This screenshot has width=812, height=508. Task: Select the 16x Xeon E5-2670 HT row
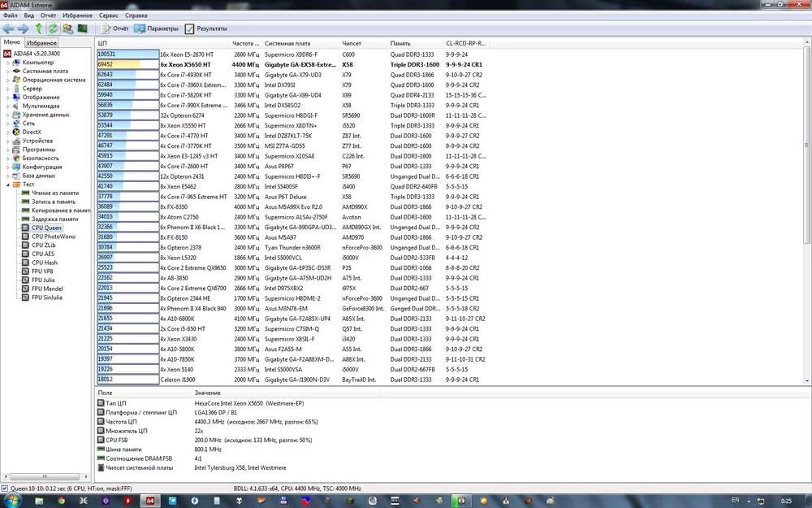[292, 54]
